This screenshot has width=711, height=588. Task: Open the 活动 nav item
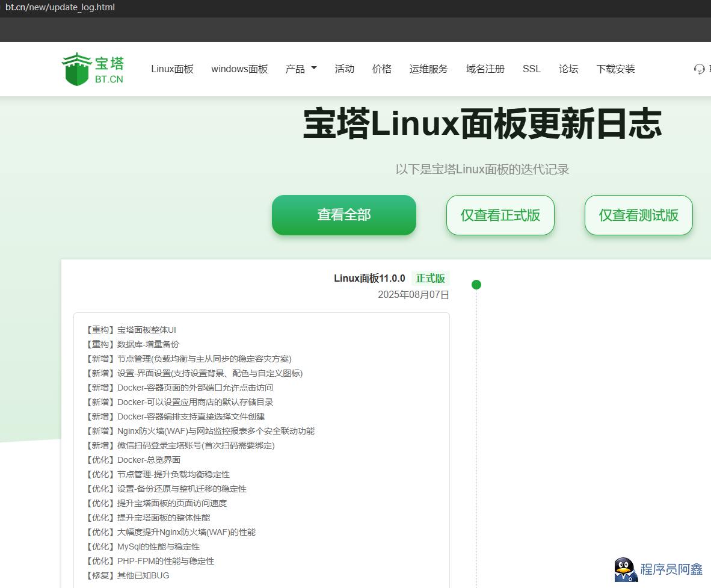pos(345,69)
